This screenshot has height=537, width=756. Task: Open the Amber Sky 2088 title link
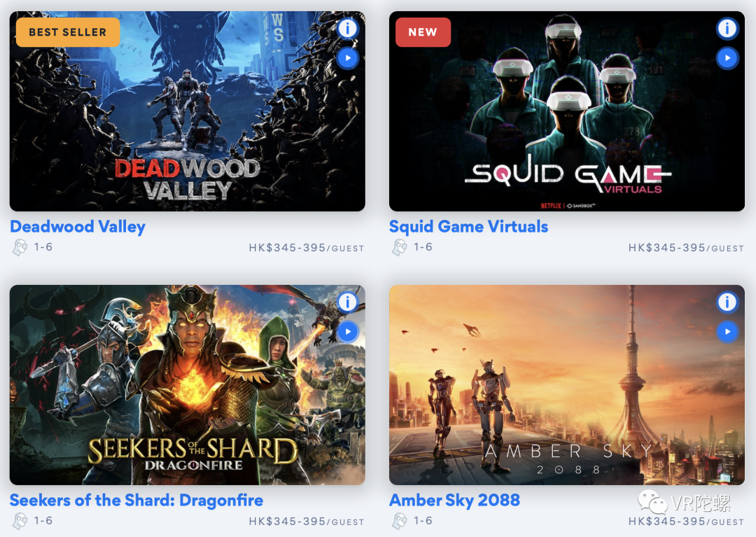(455, 501)
